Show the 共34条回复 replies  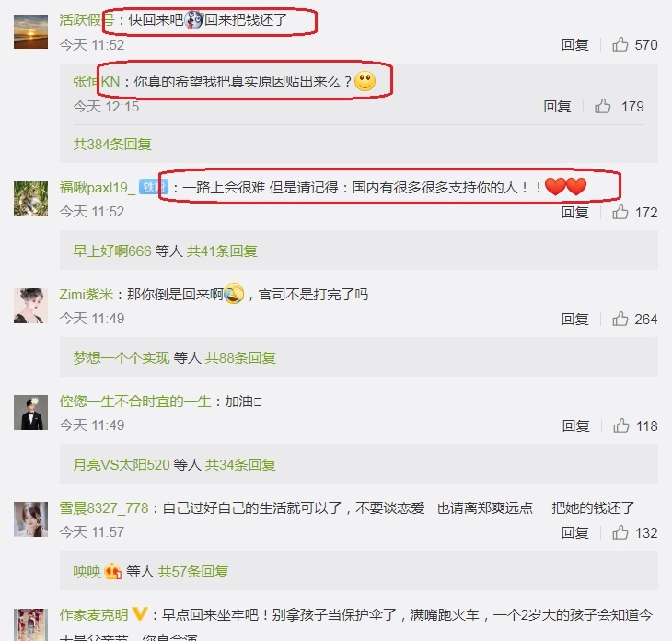point(240,464)
